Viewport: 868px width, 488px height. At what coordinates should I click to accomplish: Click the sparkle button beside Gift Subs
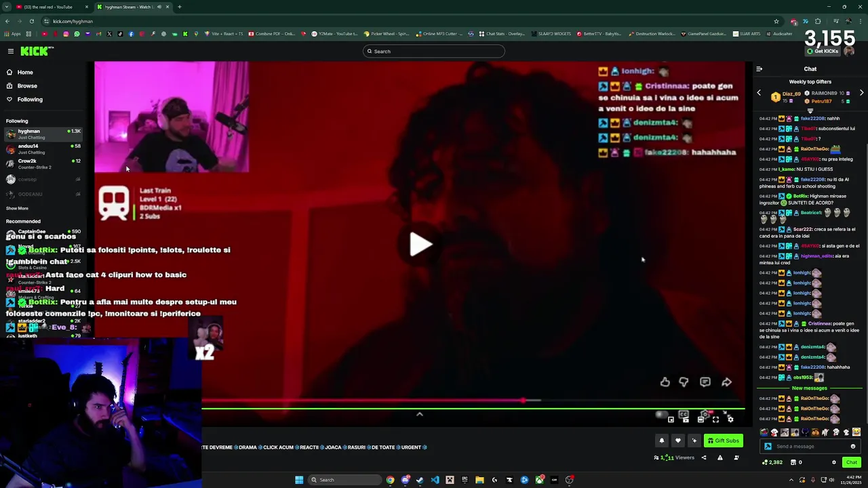(x=694, y=441)
